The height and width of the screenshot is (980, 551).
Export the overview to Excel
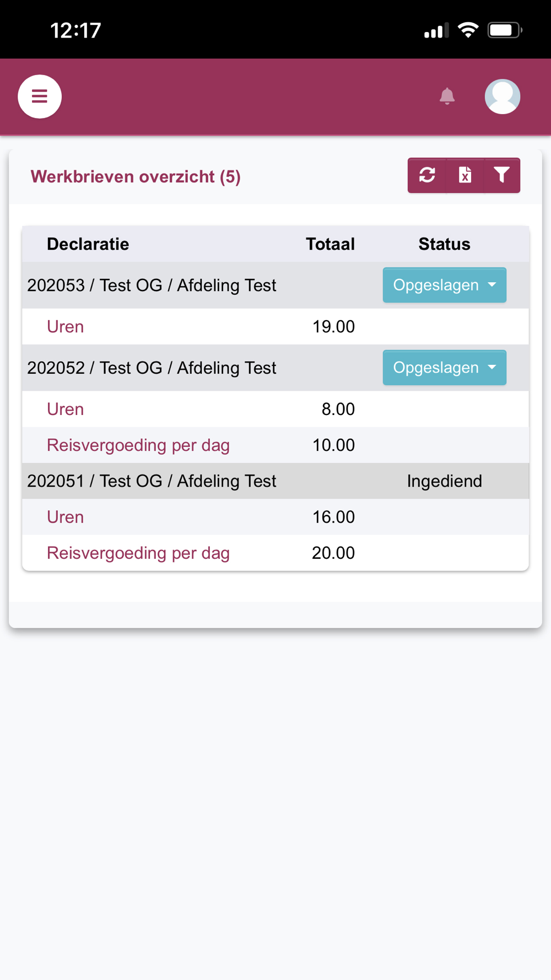464,175
